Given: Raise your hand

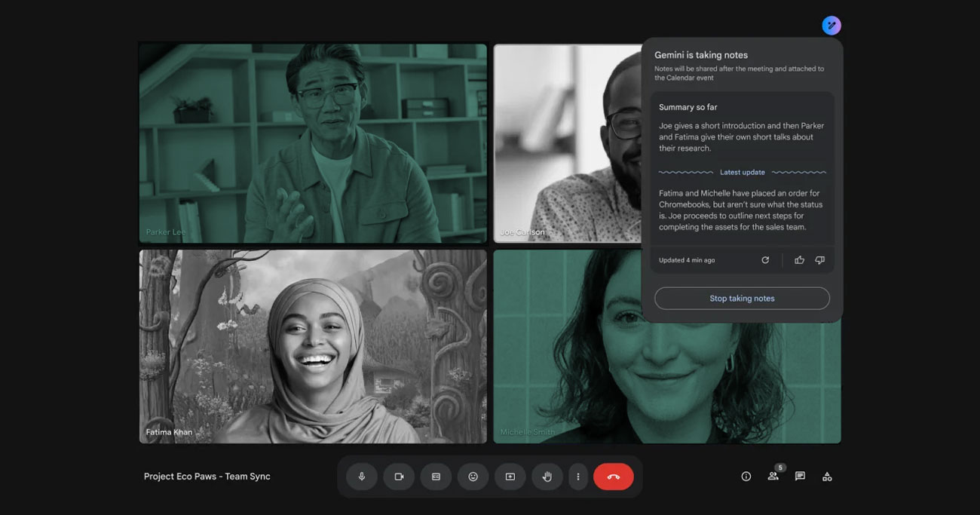Looking at the screenshot, I should click(547, 477).
